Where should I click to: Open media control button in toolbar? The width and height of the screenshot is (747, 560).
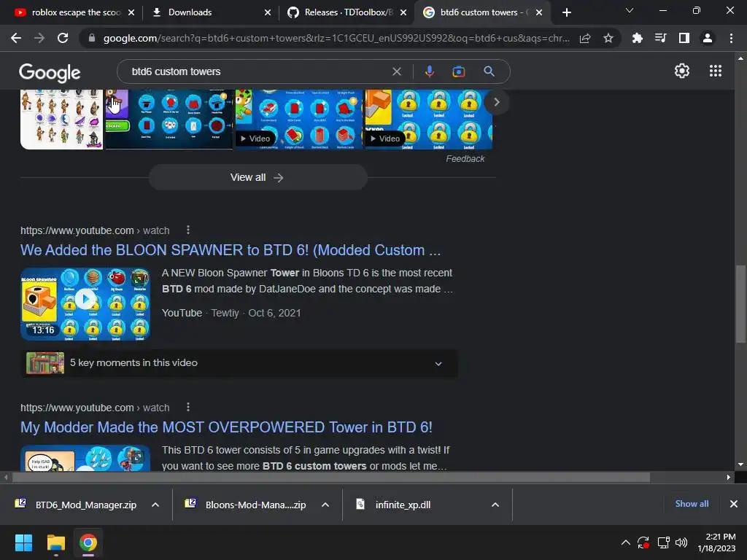pos(660,38)
